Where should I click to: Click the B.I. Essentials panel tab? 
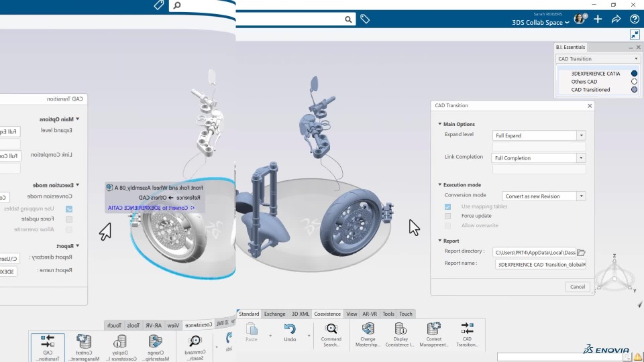click(x=570, y=47)
